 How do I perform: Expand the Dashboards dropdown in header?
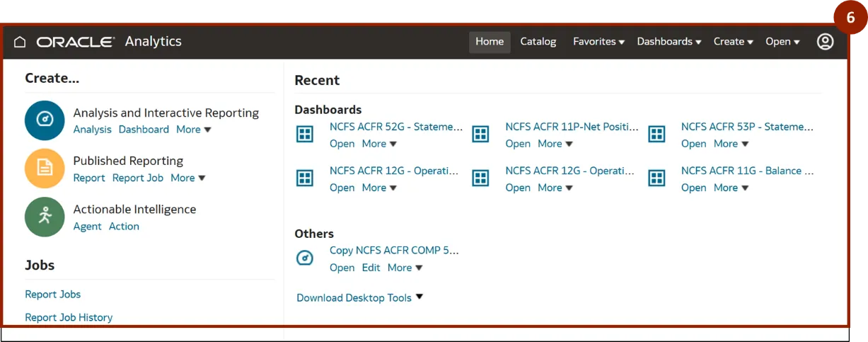click(669, 42)
